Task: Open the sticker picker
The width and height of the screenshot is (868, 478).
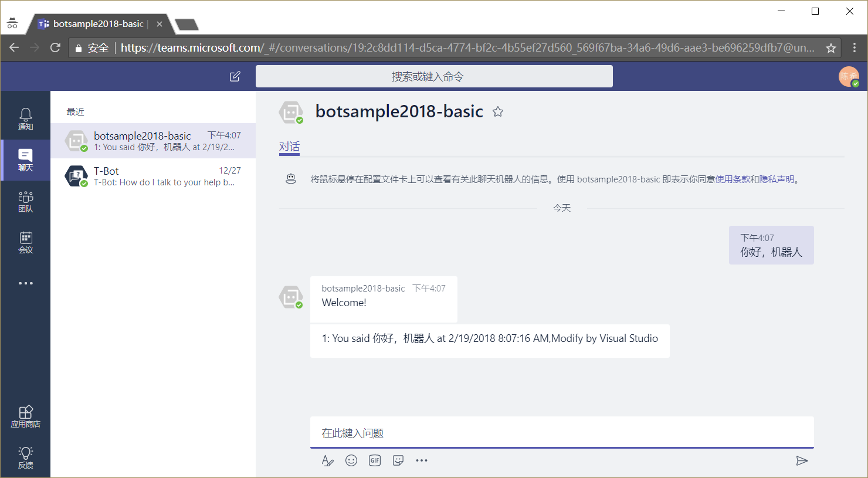Action: 398,460
